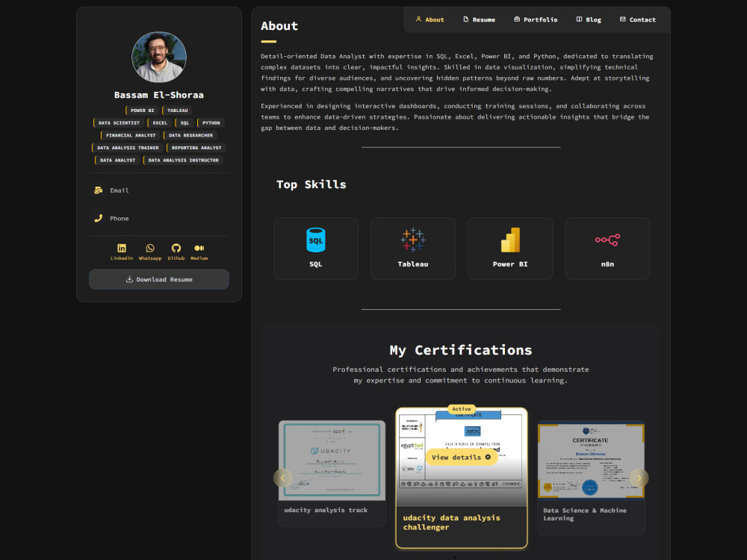The width and height of the screenshot is (747, 560).
Task: Open the LinkedIn profile icon
Action: 122,248
